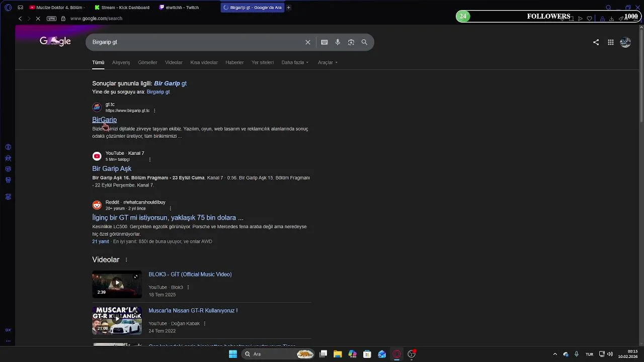This screenshot has height=362, width=644.
Task: Click the address bar URL www.google.com/search
Action: click(x=96, y=19)
